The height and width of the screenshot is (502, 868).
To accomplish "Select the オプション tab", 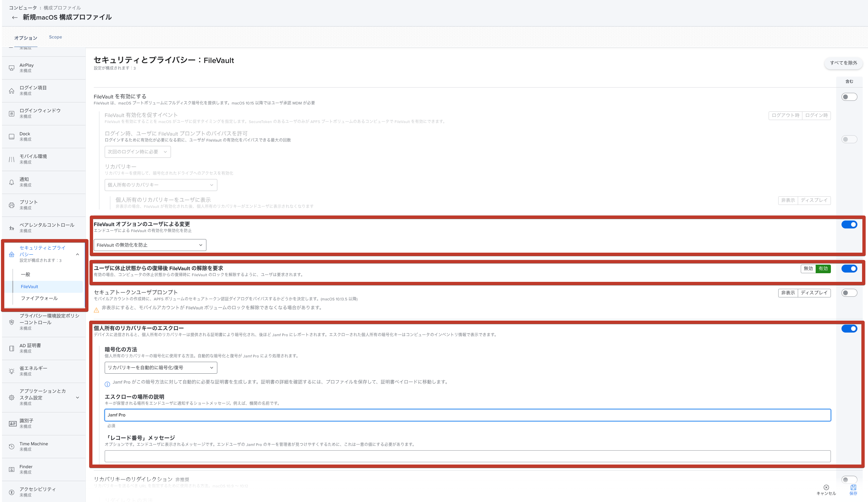I will (x=26, y=37).
